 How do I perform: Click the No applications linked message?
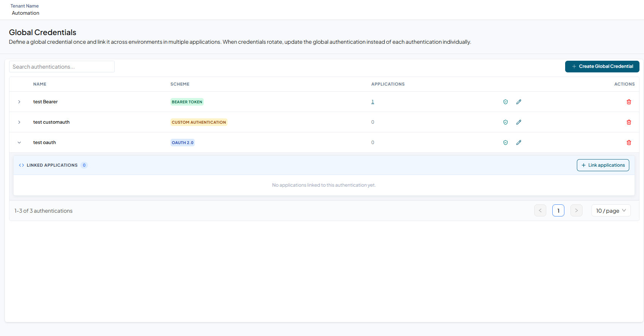324,185
